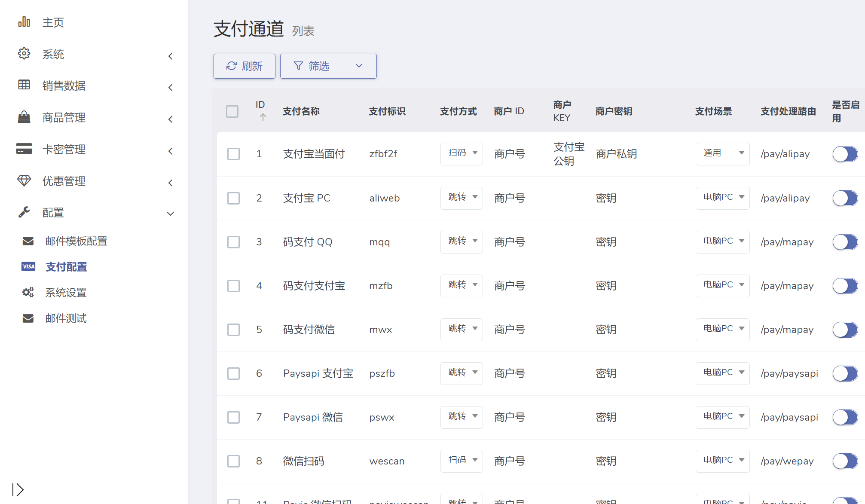This screenshot has height=504, width=865.
Task: Collapse the 配置 sidebar section
Action: [171, 213]
